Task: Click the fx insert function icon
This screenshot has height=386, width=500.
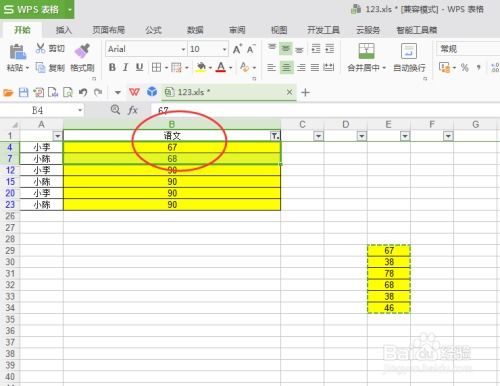Action: click(133, 110)
